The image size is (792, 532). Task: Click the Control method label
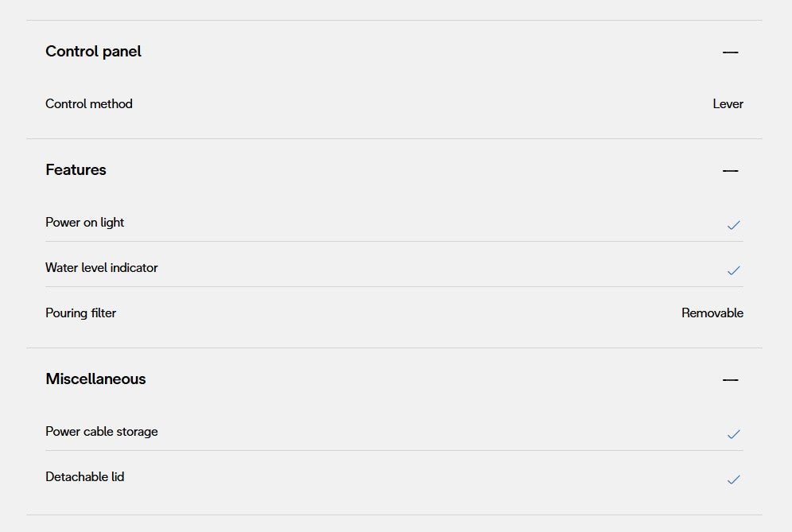point(89,104)
